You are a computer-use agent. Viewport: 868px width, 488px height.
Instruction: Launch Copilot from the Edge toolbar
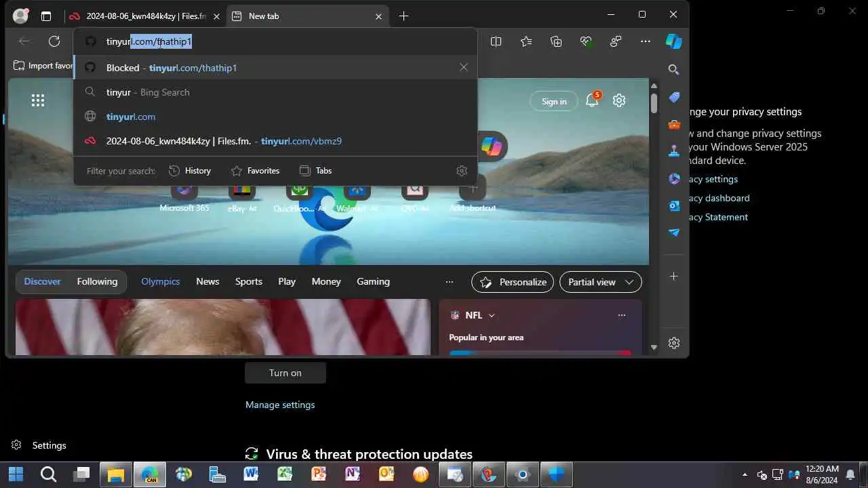click(673, 41)
